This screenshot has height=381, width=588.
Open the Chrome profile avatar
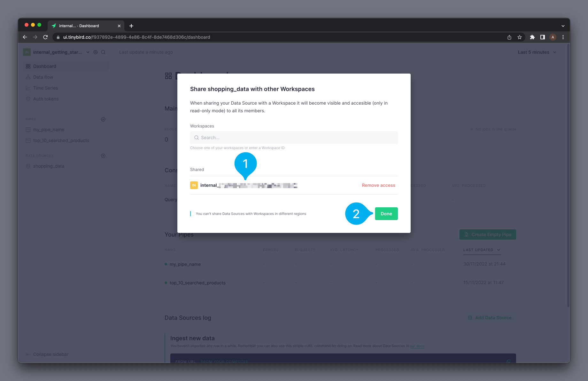click(553, 37)
